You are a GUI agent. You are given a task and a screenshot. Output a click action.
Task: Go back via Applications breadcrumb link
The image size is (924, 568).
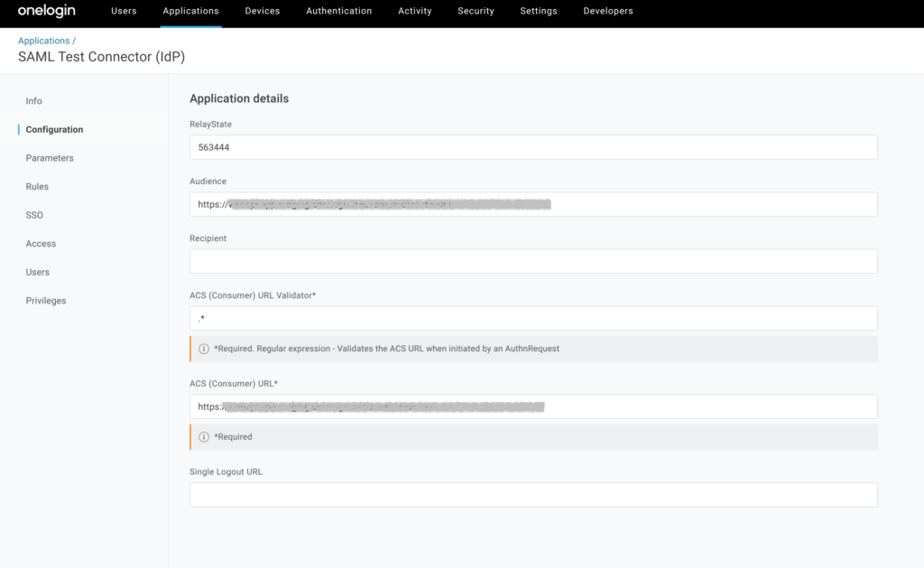43,41
